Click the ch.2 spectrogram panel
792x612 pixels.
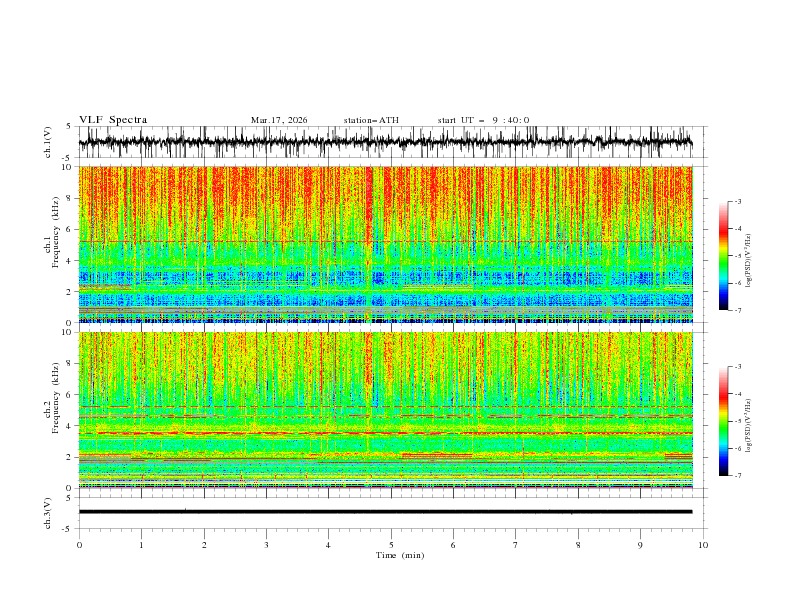[x=385, y=410]
